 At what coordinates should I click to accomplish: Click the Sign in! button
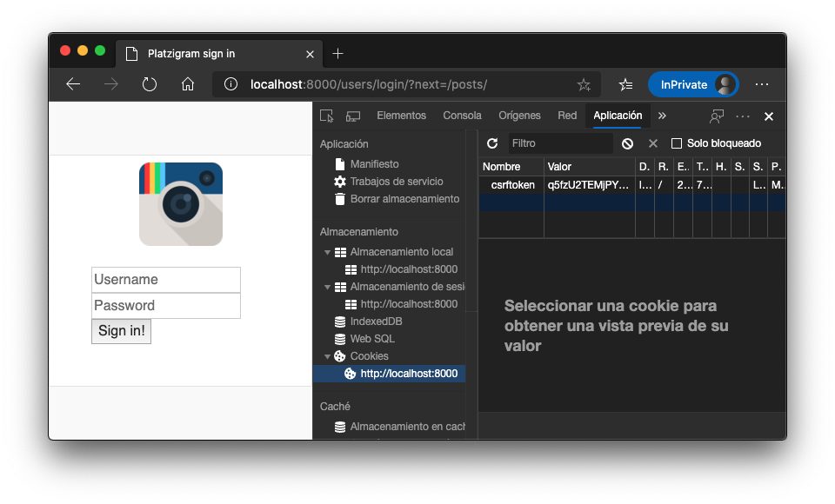tap(122, 331)
